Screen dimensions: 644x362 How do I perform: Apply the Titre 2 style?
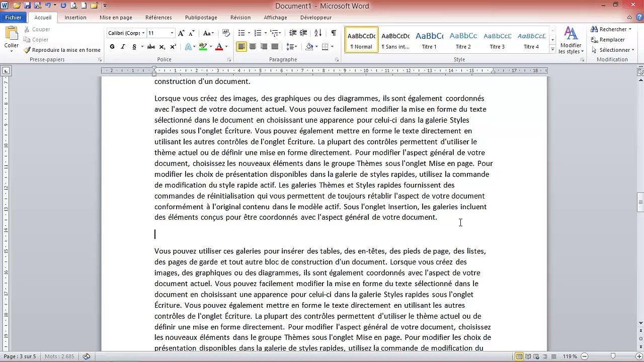point(463,40)
